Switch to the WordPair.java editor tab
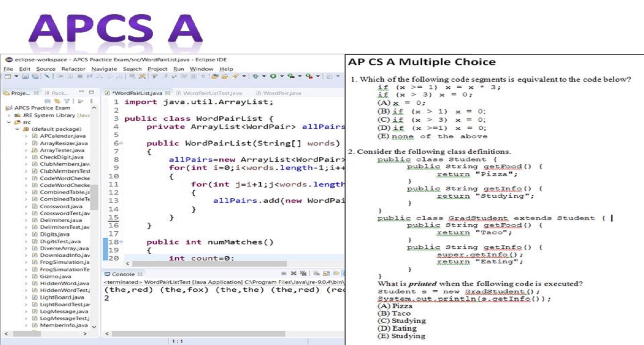 click(x=281, y=93)
